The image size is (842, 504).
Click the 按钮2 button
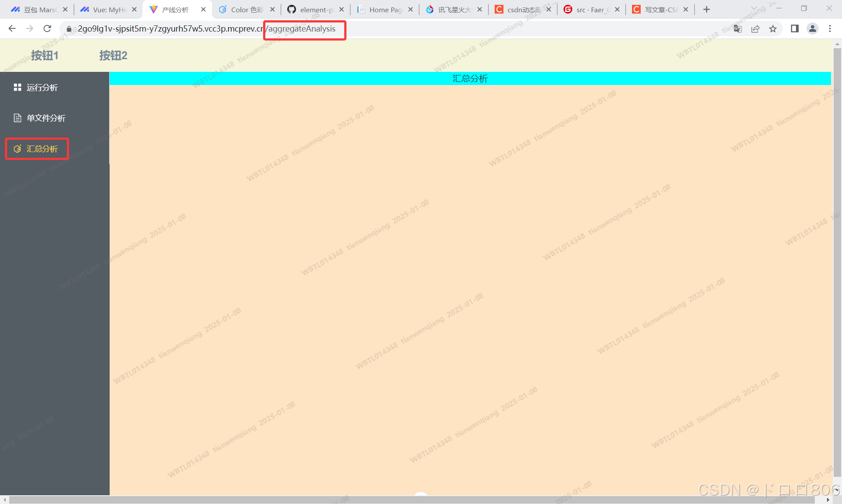[113, 56]
